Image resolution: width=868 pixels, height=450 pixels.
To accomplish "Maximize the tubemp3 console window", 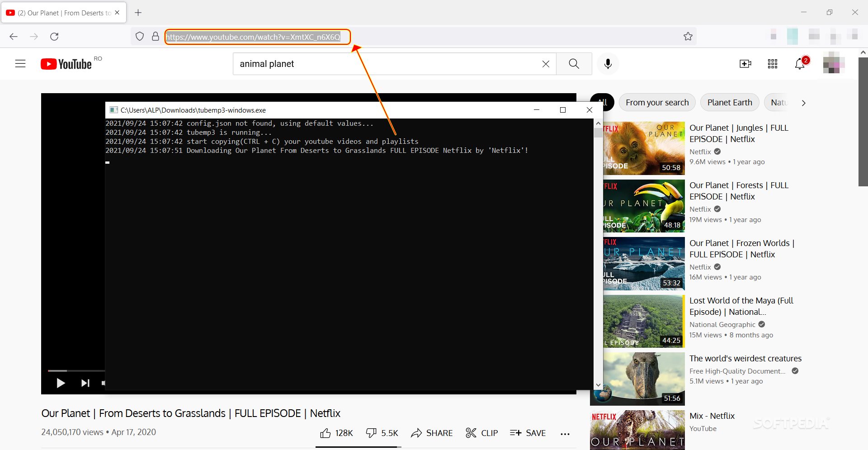I will click(x=563, y=110).
